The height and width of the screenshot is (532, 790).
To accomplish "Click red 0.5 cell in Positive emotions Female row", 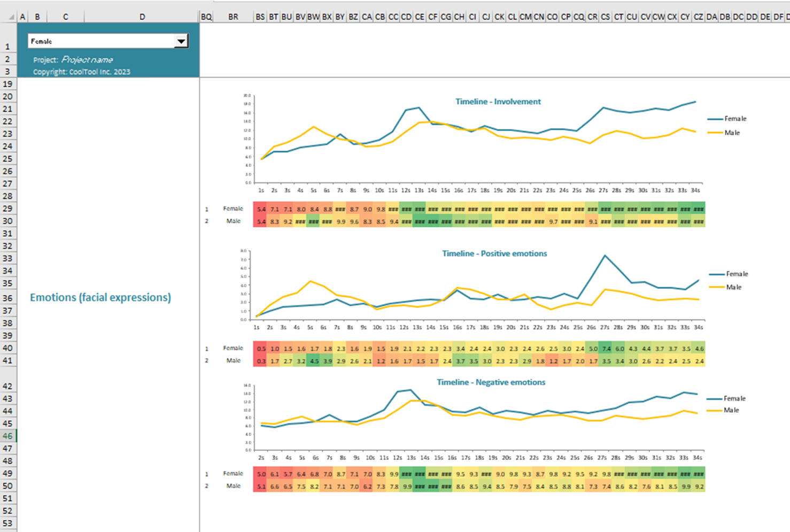I will [261, 349].
